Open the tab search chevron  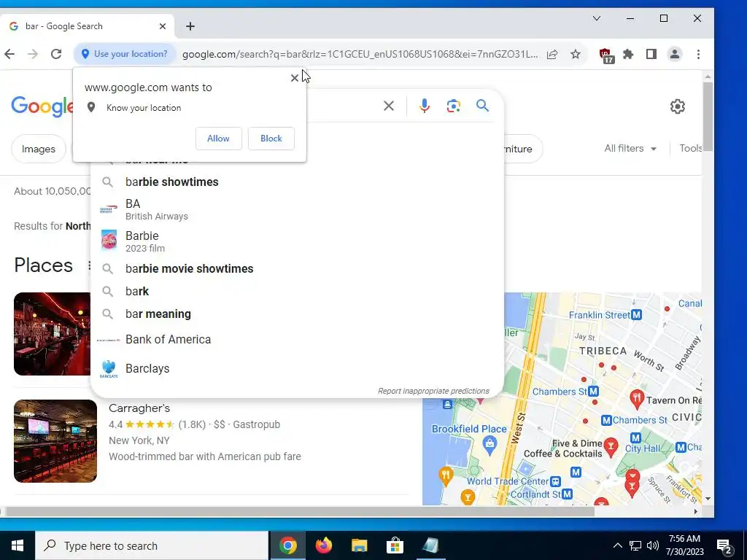pyautogui.click(x=597, y=18)
